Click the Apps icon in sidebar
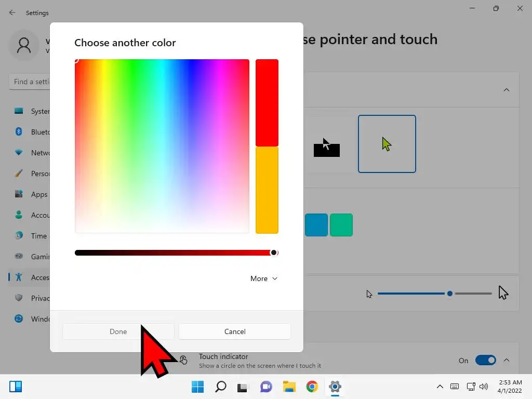Viewport: 532px width, 399px height. click(19, 194)
